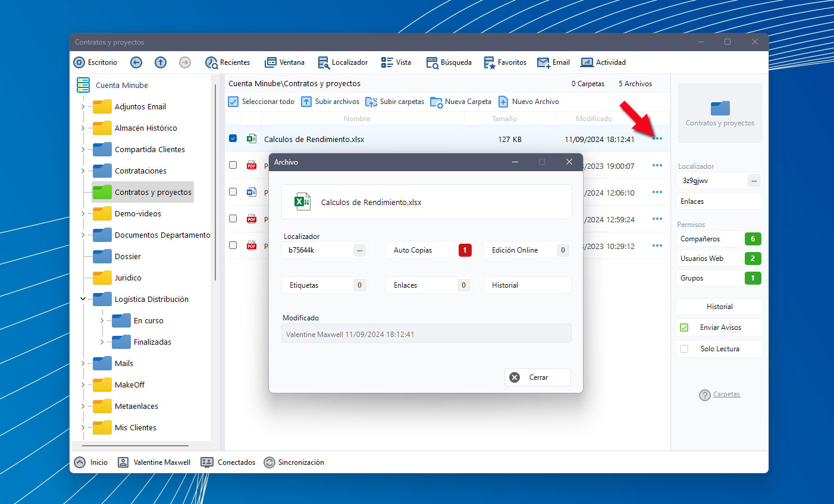Click Cerrar in the Archivo dialog

(x=538, y=377)
